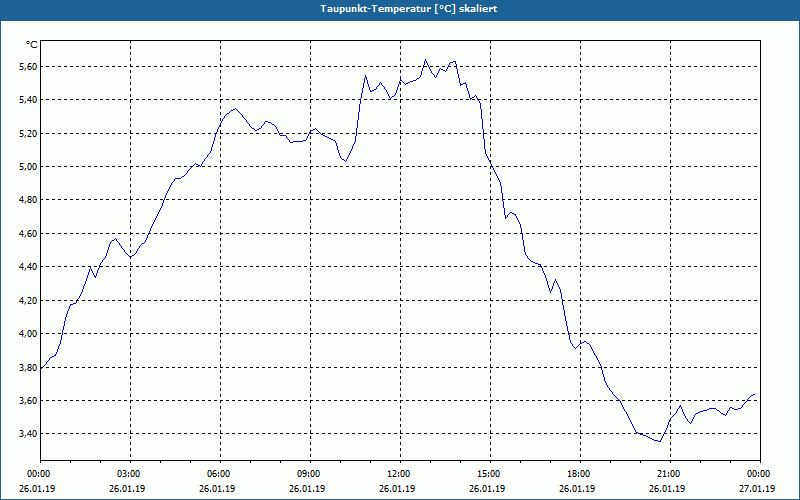Select the '26.01.19' date under 18:00
Viewport: 800px width, 500px height.
[x=577, y=488]
